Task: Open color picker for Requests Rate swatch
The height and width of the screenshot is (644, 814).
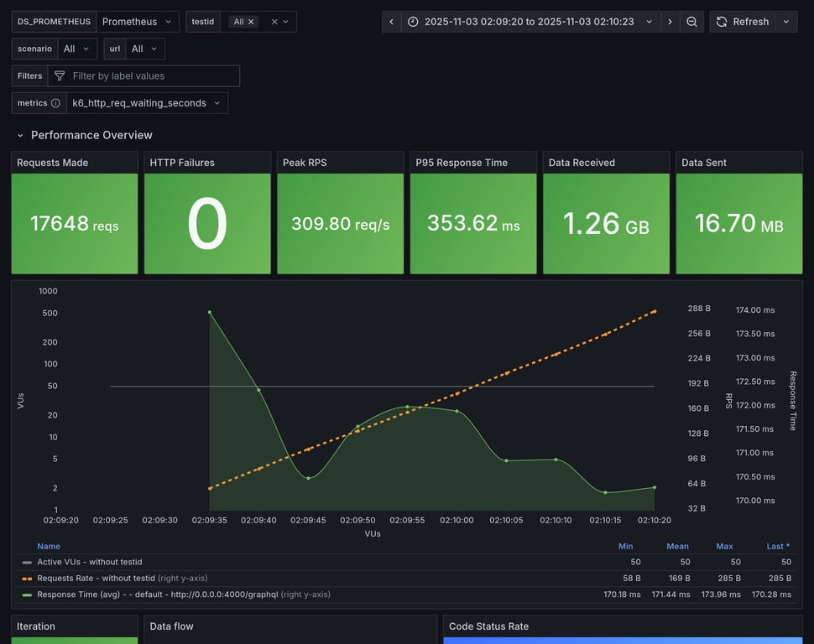Action: click(x=27, y=579)
